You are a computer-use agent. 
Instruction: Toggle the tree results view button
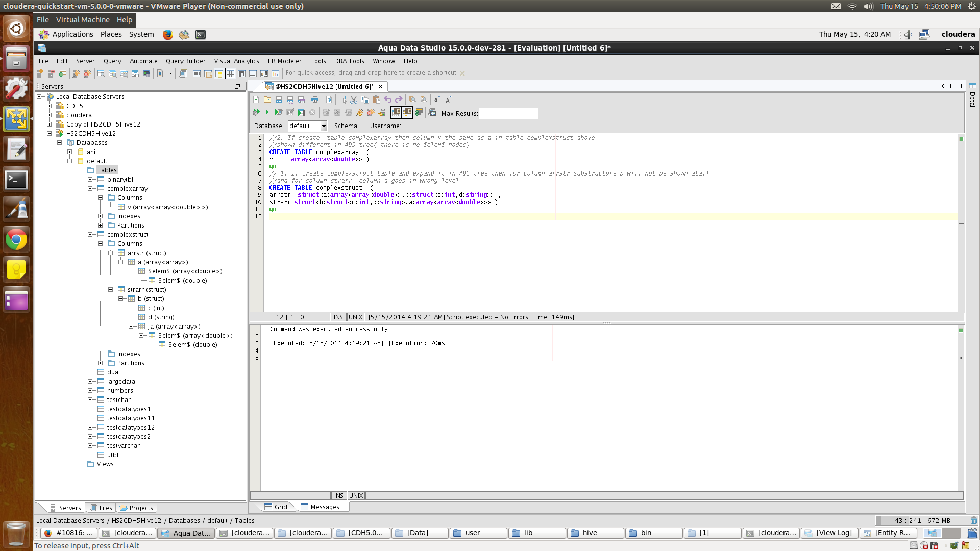point(407,112)
